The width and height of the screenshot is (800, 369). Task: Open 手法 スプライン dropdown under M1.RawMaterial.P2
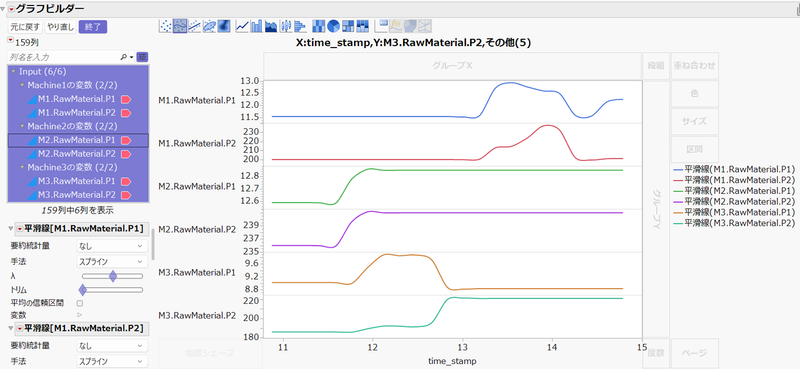tap(112, 361)
